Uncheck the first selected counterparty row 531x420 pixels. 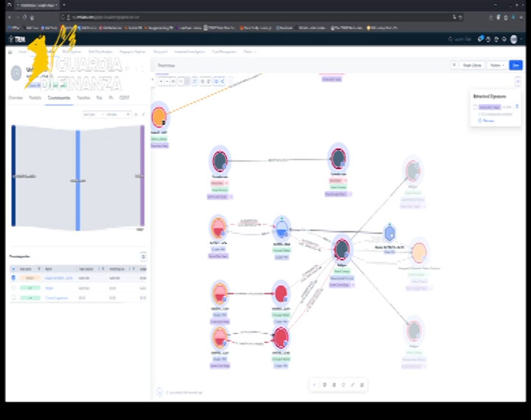tap(13, 278)
